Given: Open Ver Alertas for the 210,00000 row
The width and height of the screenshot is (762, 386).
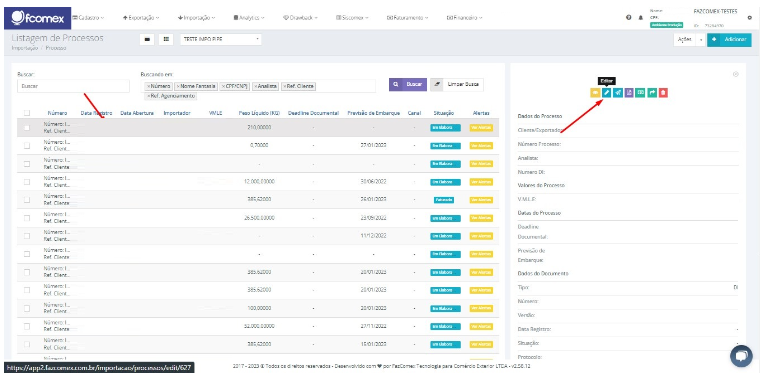Looking at the screenshot, I should coord(481,128).
